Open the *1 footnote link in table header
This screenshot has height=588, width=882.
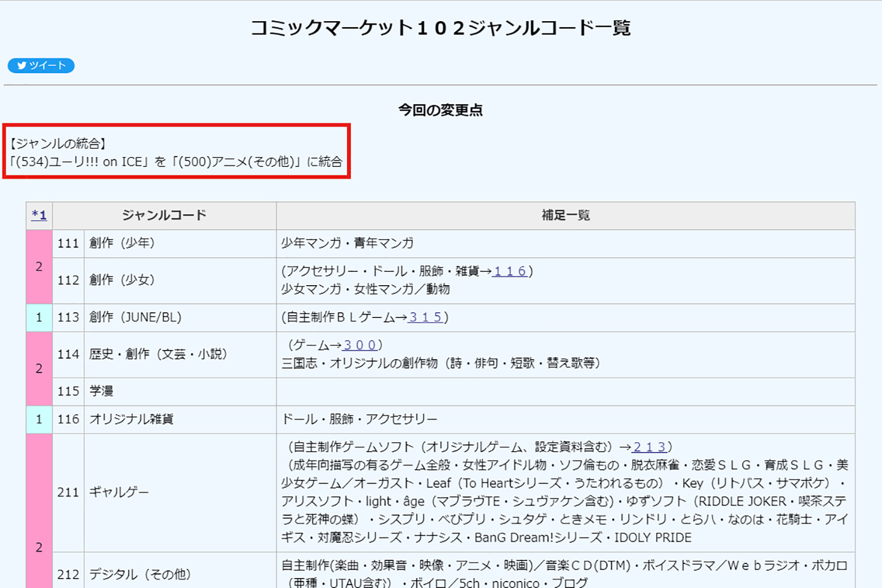[39, 215]
